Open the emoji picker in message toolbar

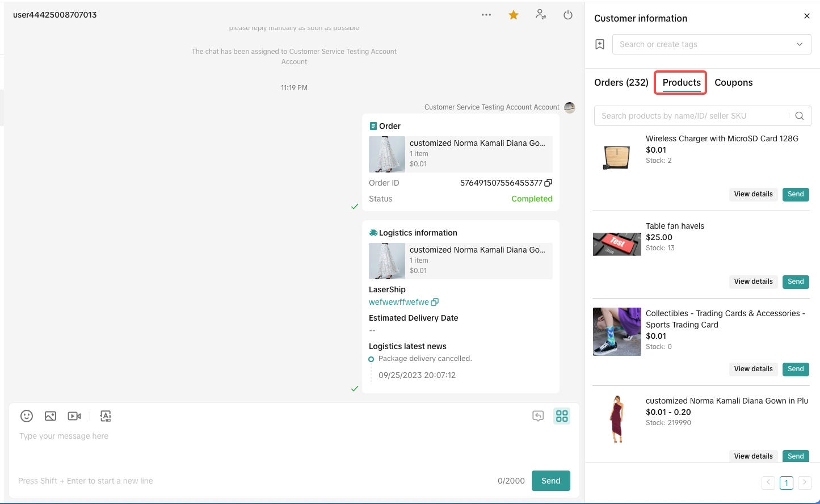[27, 416]
